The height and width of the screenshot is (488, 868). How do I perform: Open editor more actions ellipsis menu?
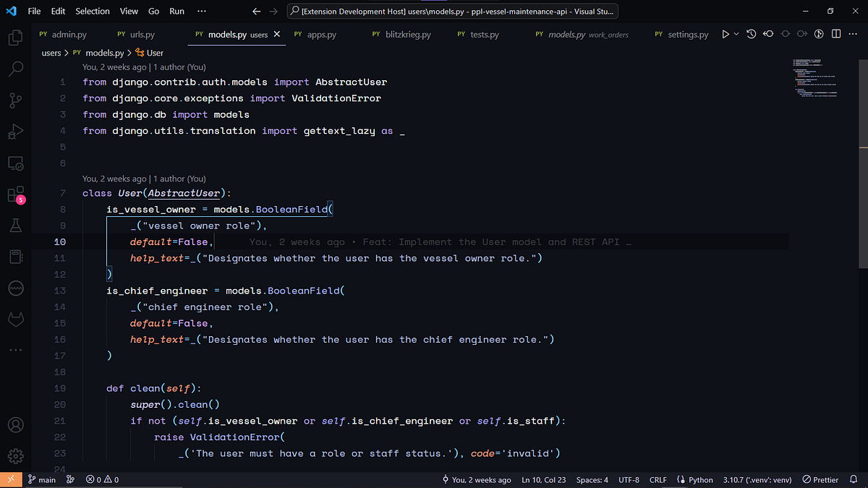[x=853, y=33]
